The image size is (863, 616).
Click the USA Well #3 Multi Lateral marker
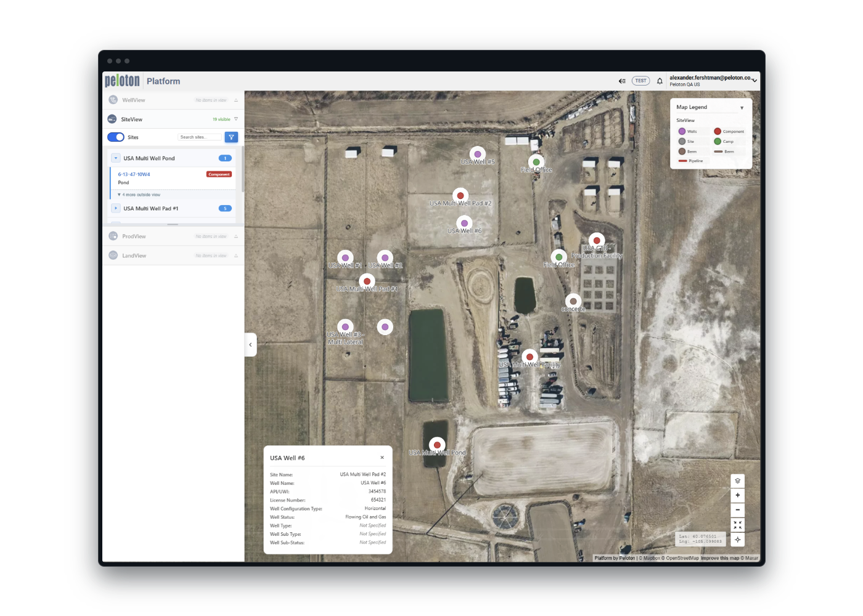pyautogui.click(x=345, y=327)
